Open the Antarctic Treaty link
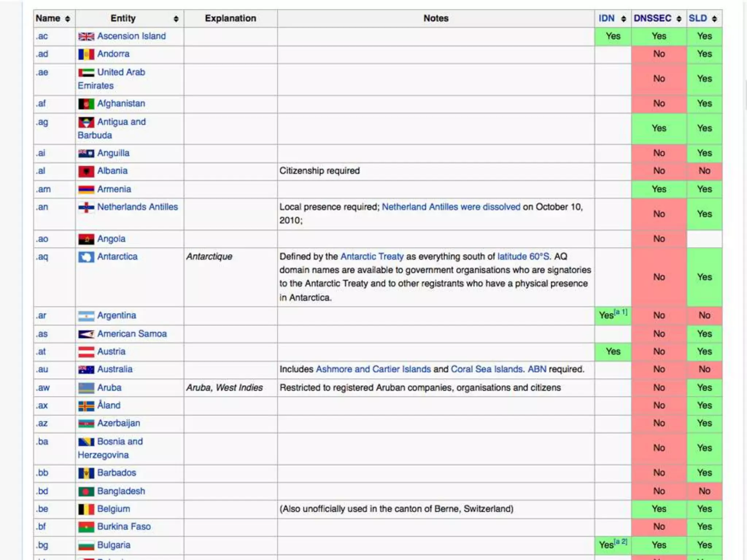 coord(372,257)
